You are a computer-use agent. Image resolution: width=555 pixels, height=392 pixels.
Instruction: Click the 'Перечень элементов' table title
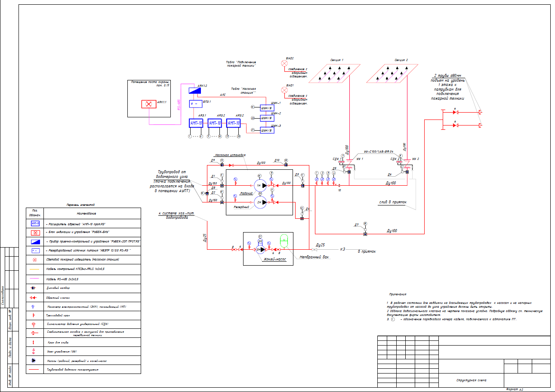(x=80, y=205)
